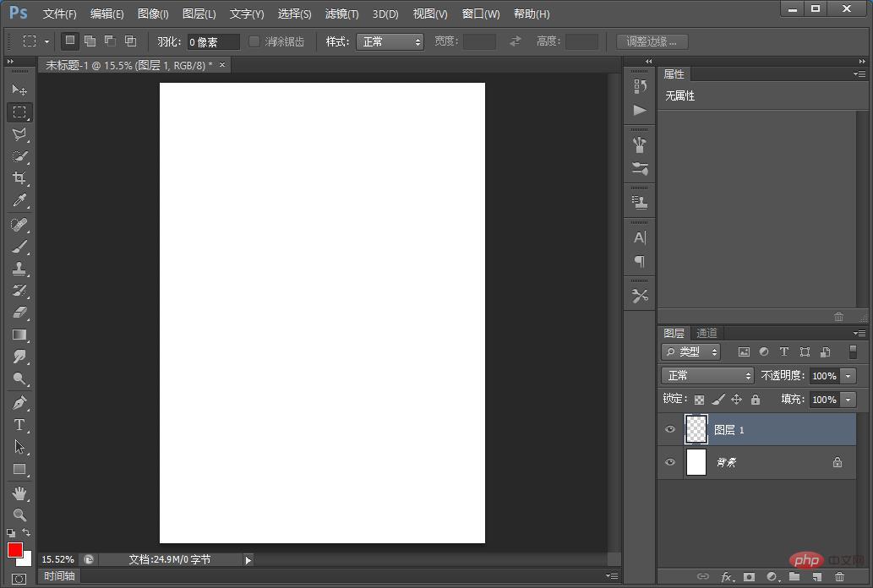Select the Polygonal Lasso tool
The height and width of the screenshot is (588, 873).
[19, 134]
